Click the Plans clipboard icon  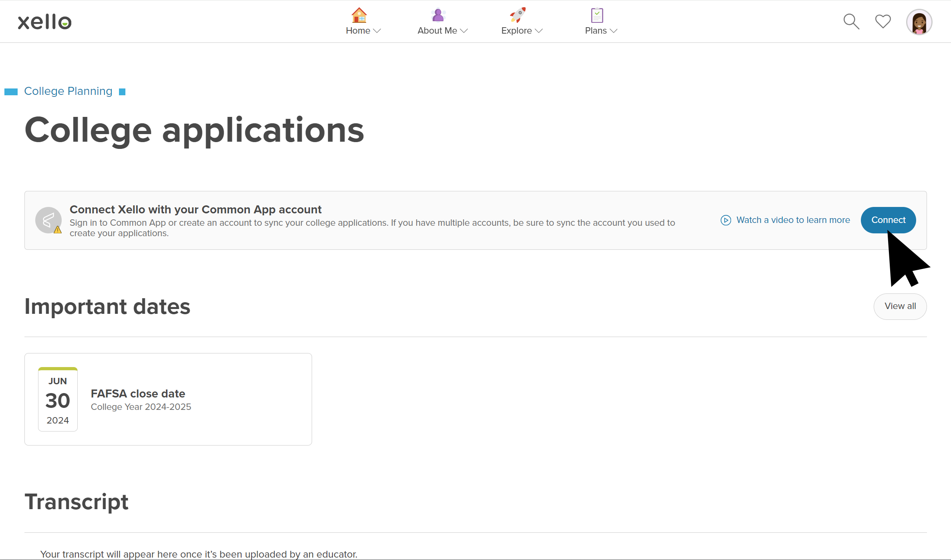tap(597, 15)
